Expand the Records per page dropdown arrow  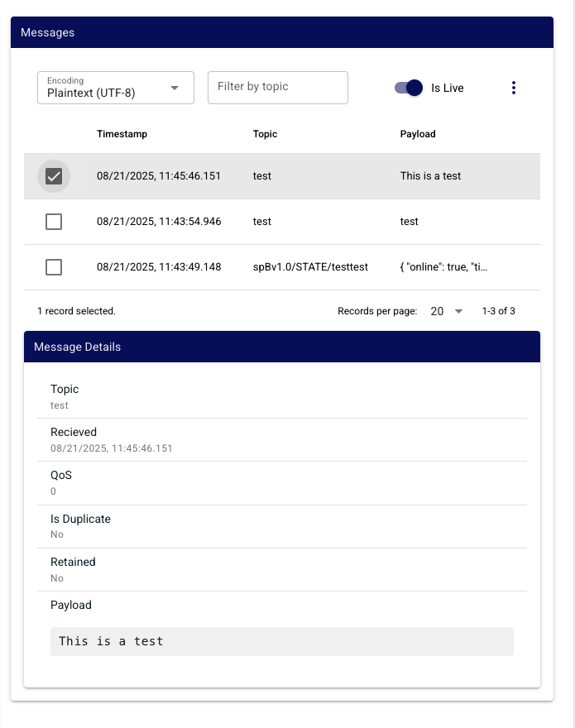click(x=458, y=311)
